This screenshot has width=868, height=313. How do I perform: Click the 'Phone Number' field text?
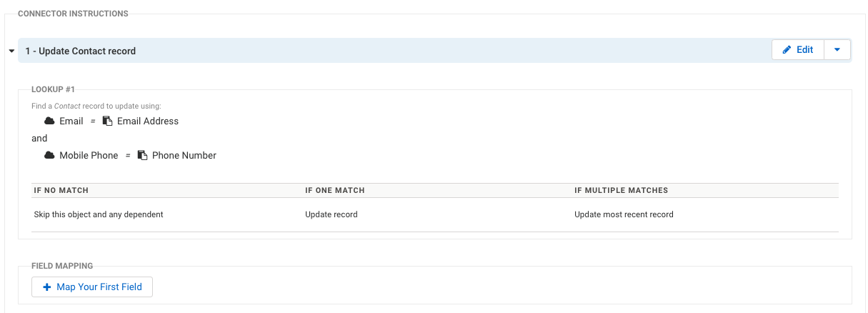pos(184,155)
